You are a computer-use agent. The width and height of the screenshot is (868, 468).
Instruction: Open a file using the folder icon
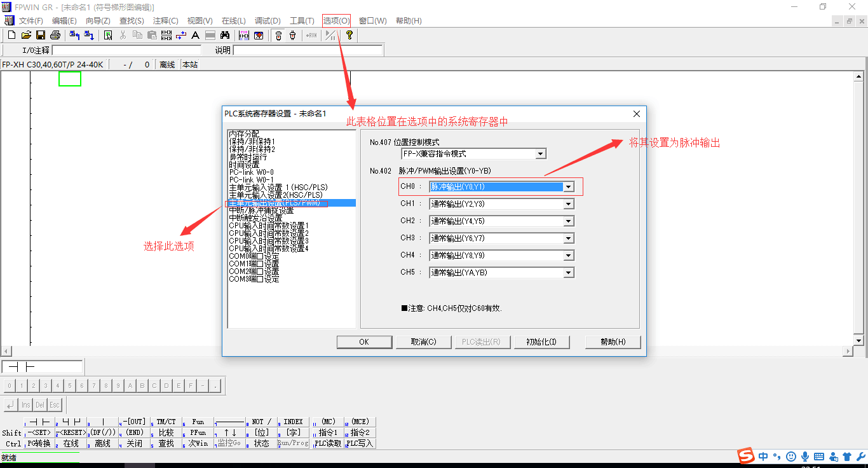[26, 36]
